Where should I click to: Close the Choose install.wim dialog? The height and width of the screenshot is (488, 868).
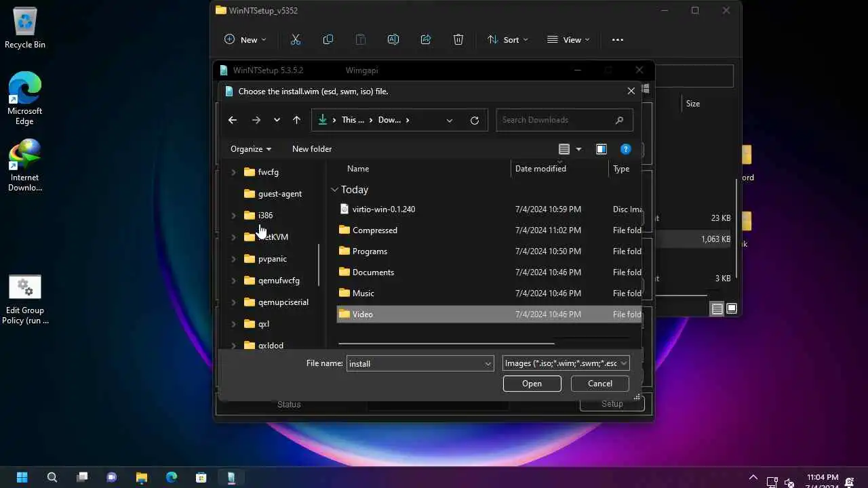pos(631,91)
